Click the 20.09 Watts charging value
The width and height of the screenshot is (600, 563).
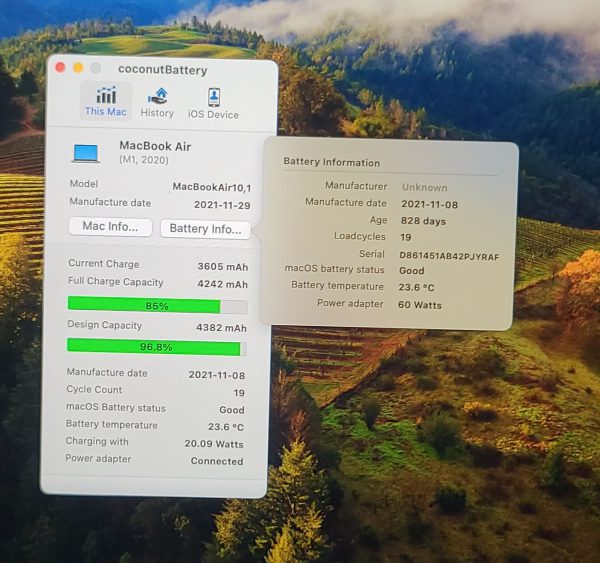coord(213,443)
